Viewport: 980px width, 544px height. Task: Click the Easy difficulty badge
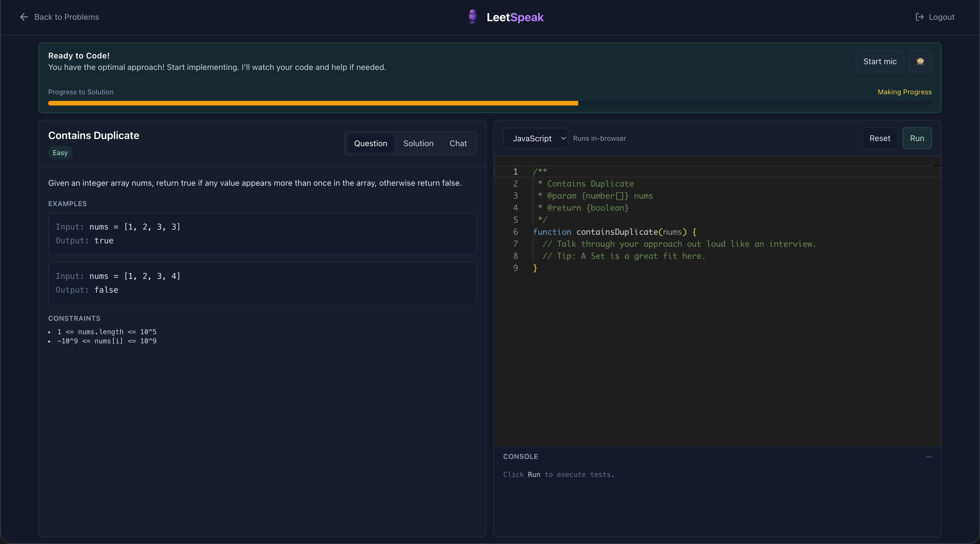point(60,152)
